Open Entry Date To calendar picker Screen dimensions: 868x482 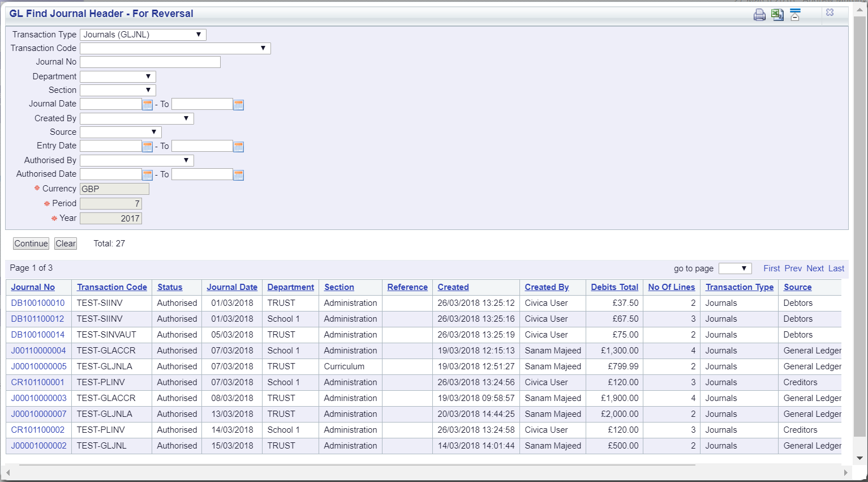point(238,147)
